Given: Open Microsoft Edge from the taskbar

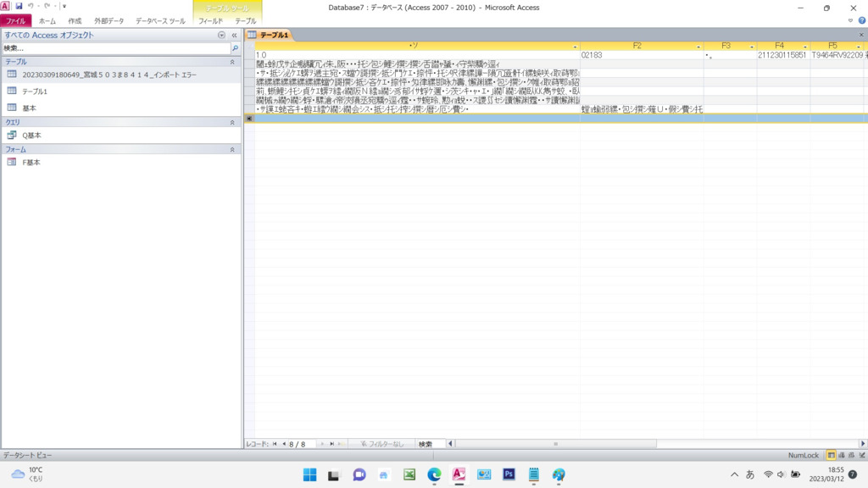Looking at the screenshot, I should coord(434,474).
